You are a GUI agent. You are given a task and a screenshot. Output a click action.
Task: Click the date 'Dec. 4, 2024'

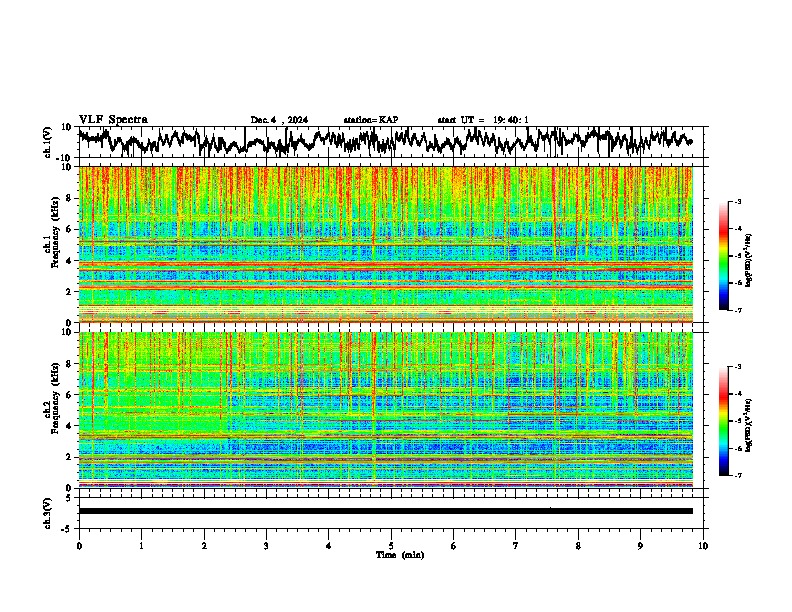pyautogui.click(x=279, y=120)
